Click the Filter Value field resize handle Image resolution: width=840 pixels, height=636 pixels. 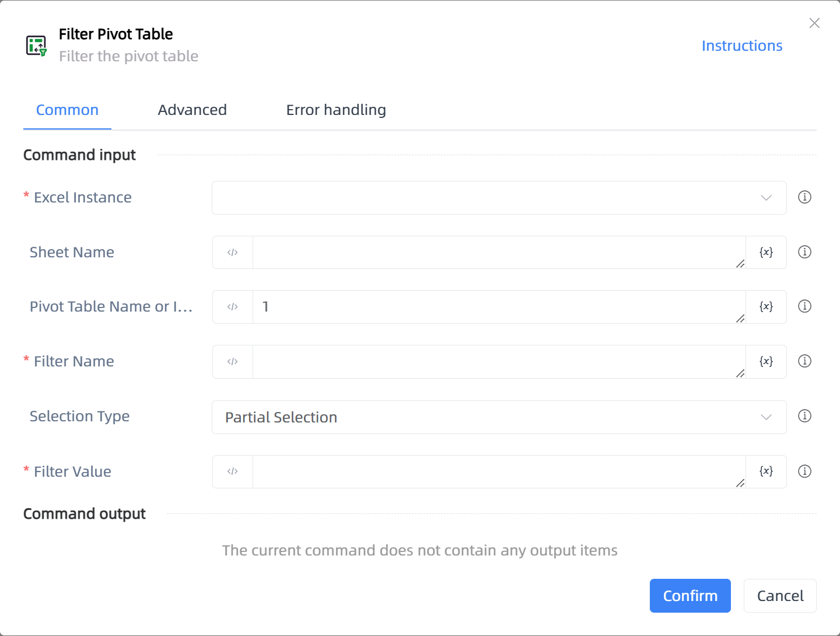[740, 483]
